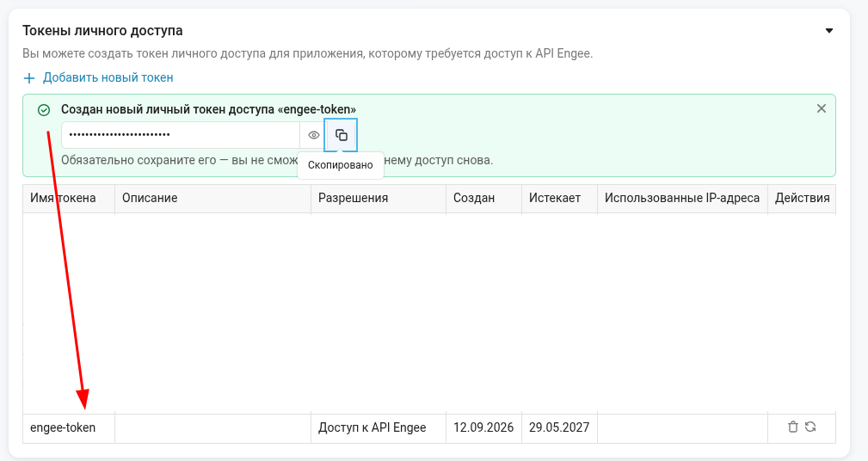Click the plus icon to add token
This screenshot has height=461, width=868.
[29, 78]
